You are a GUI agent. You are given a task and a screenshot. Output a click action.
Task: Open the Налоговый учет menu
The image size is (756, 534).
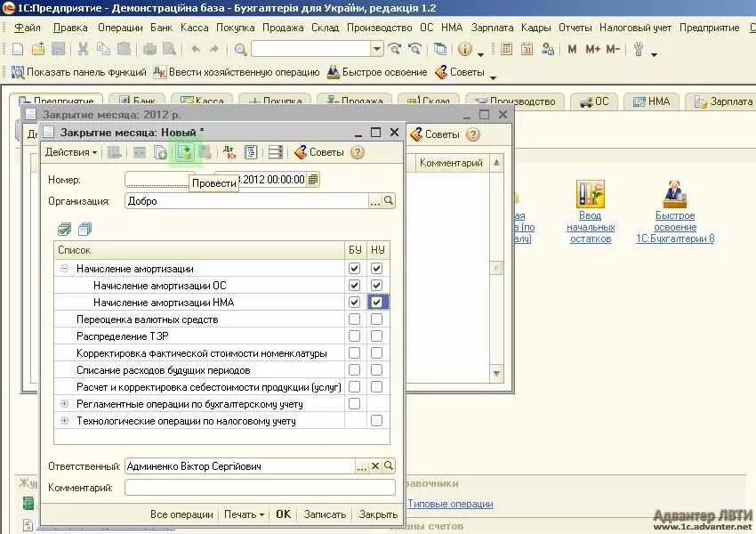pos(635,28)
